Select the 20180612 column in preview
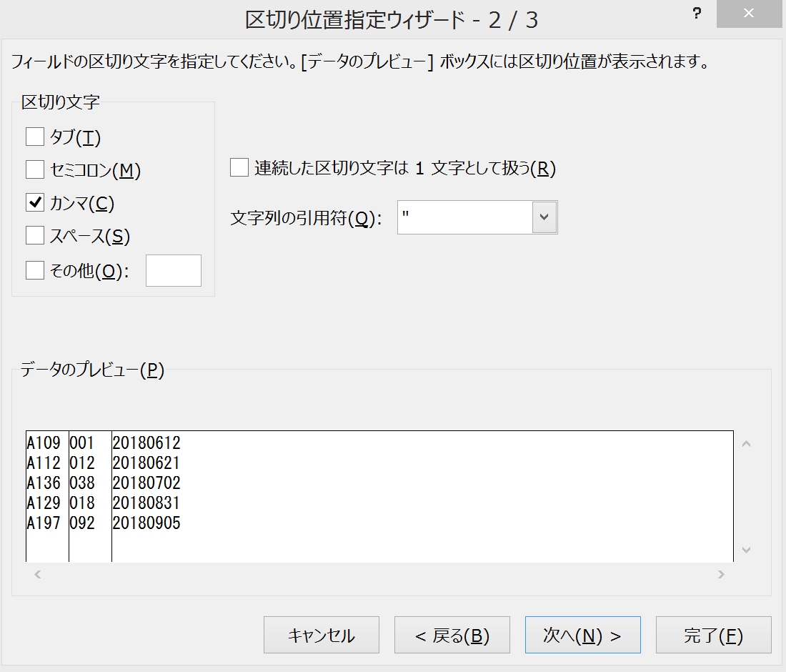 tap(146, 443)
